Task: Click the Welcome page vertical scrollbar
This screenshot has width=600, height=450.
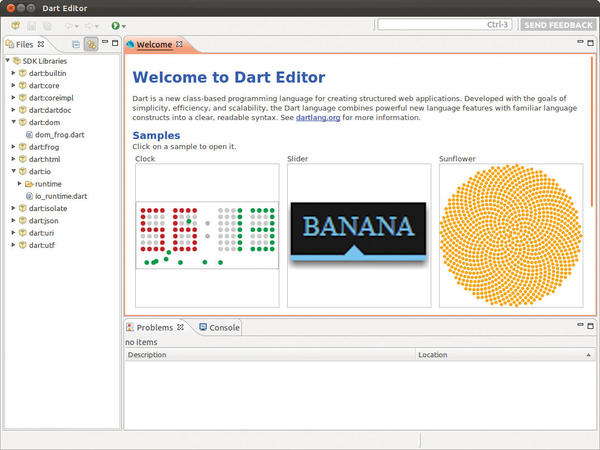Action: pyautogui.click(x=592, y=132)
